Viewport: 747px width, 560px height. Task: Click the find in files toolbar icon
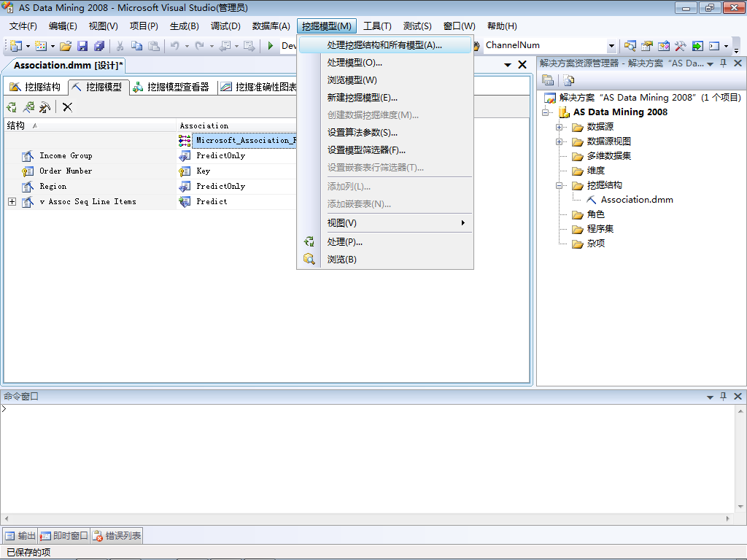(x=630, y=46)
